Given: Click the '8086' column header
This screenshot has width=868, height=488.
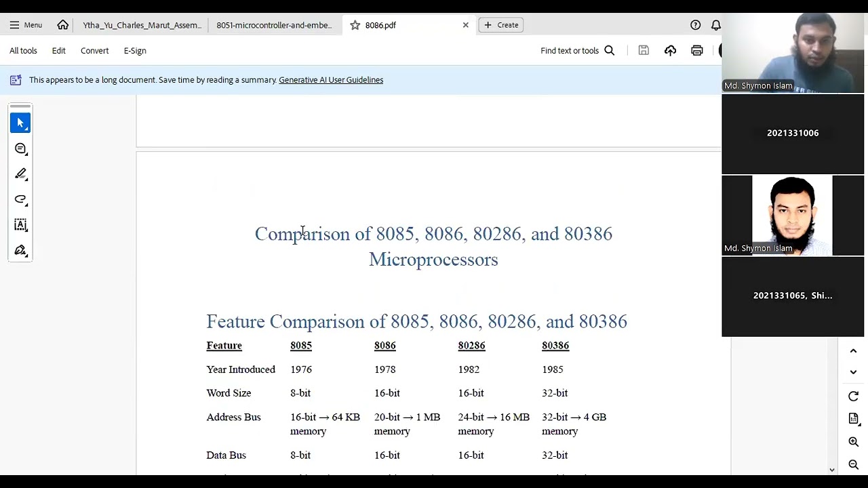Looking at the screenshot, I should pyautogui.click(x=384, y=346).
